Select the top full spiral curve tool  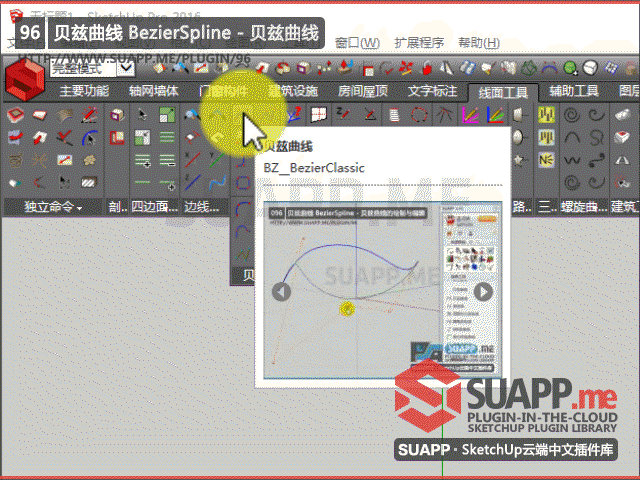pos(572,115)
